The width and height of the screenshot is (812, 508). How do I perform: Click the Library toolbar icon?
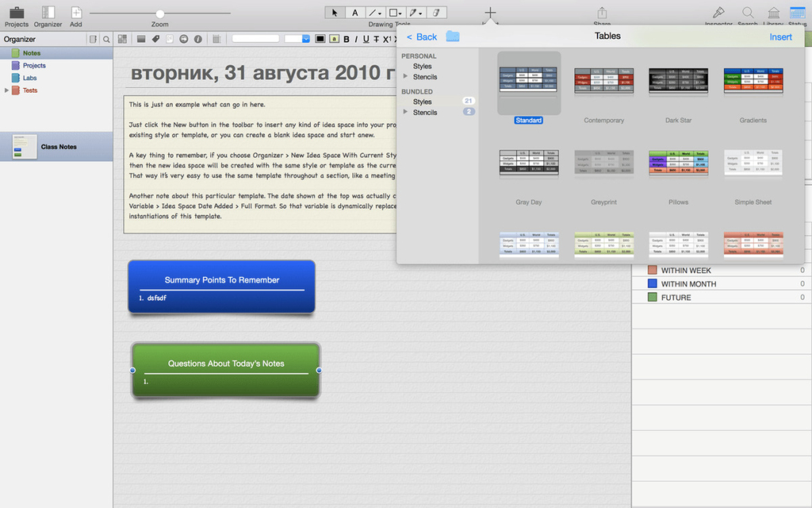773,13
